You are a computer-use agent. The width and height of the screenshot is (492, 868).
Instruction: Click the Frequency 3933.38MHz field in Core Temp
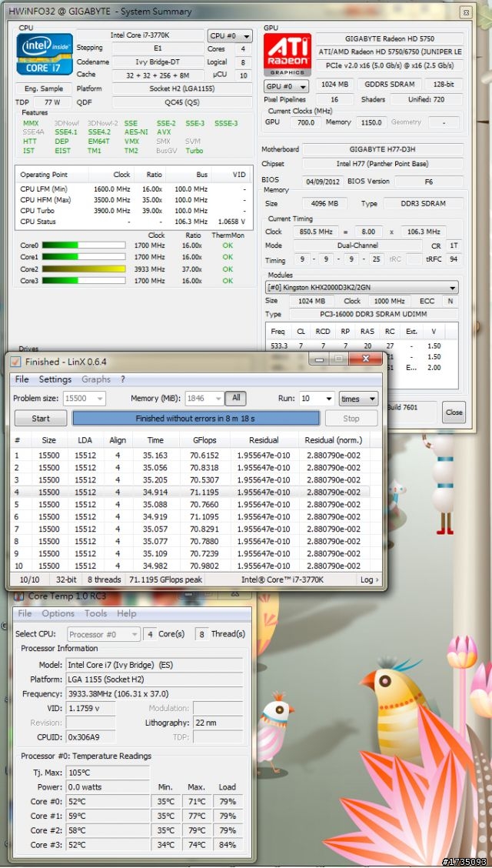coord(155,693)
